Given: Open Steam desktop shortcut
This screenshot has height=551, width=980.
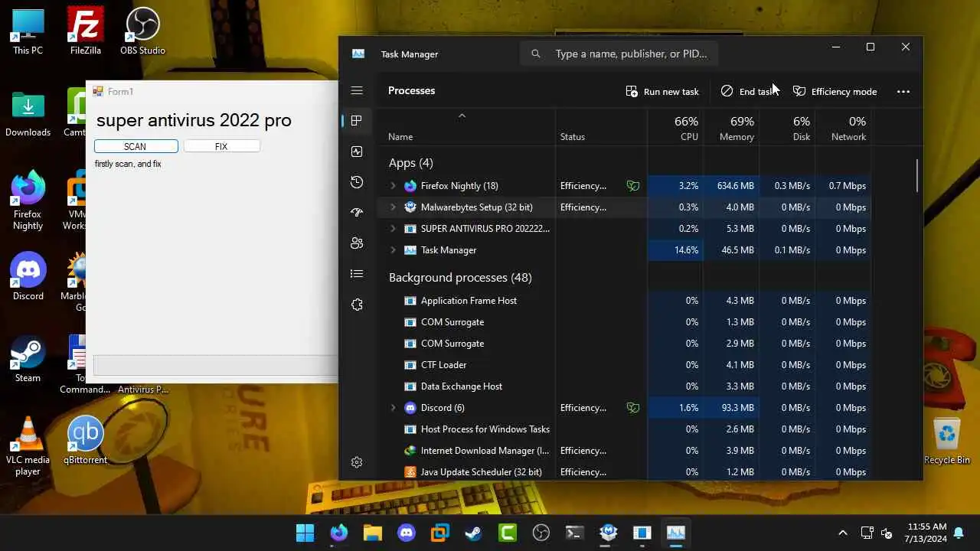Looking at the screenshot, I should point(28,360).
